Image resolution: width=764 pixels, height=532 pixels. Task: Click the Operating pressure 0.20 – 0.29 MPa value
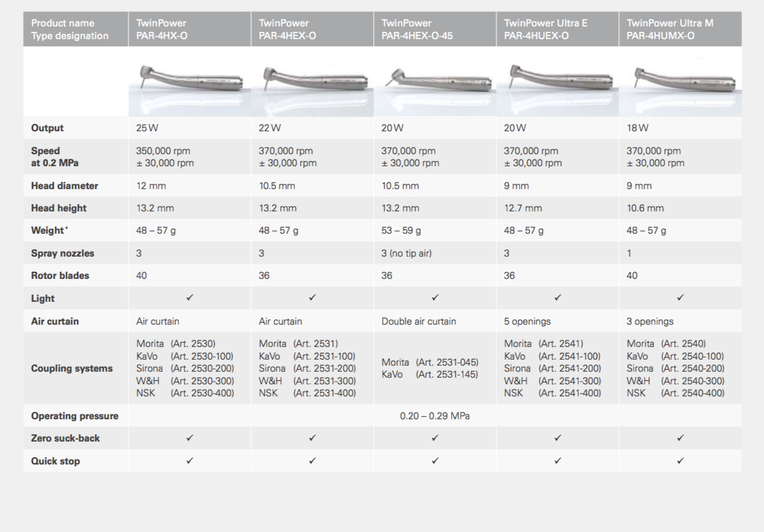point(434,416)
